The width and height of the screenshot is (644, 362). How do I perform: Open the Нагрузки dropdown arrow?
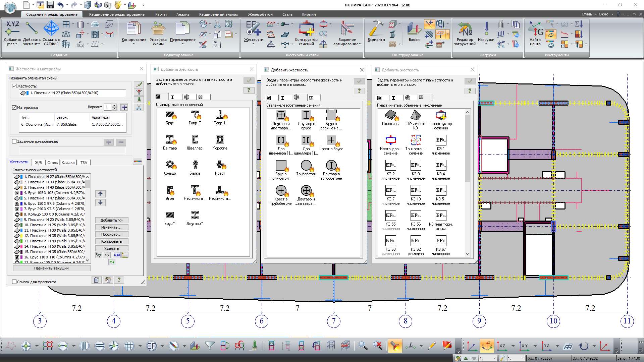tap(486, 44)
